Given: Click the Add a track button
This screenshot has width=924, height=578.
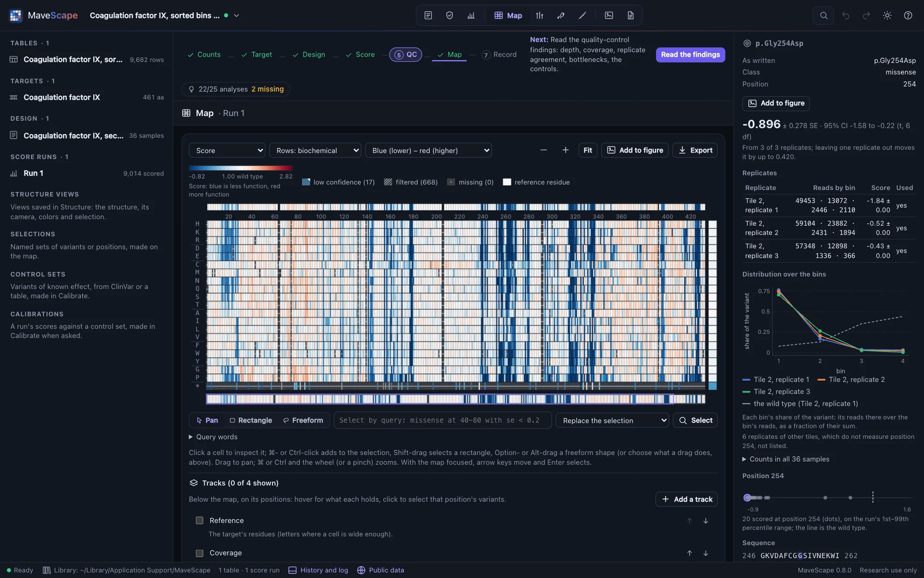Looking at the screenshot, I should pos(687,499).
